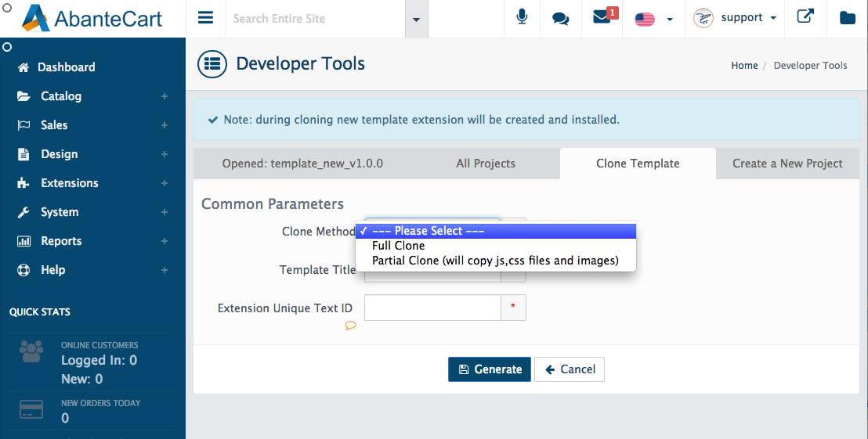Expand the Help menu plus
The height and width of the screenshot is (439, 868).
click(x=165, y=270)
